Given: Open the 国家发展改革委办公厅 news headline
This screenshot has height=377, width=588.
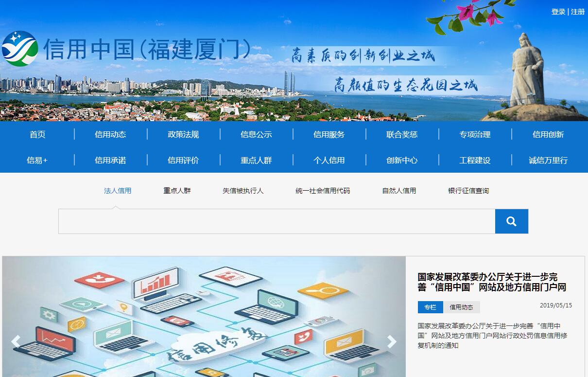Looking at the screenshot, I should (x=491, y=282).
